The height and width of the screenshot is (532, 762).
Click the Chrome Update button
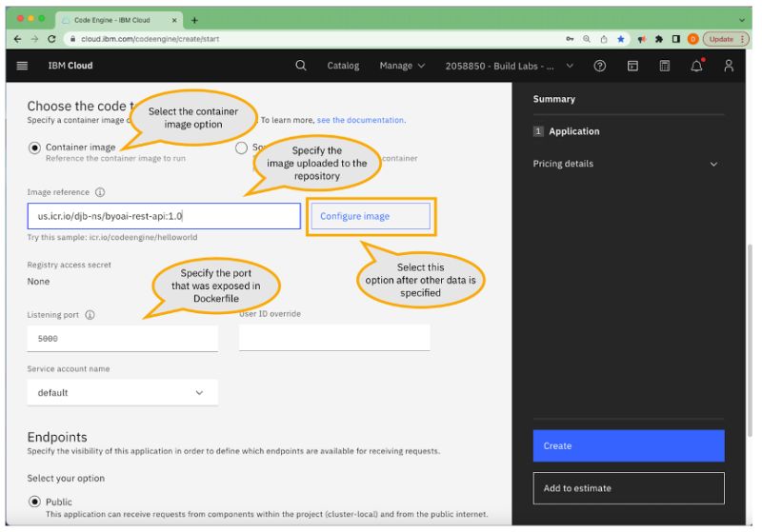tap(725, 39)
